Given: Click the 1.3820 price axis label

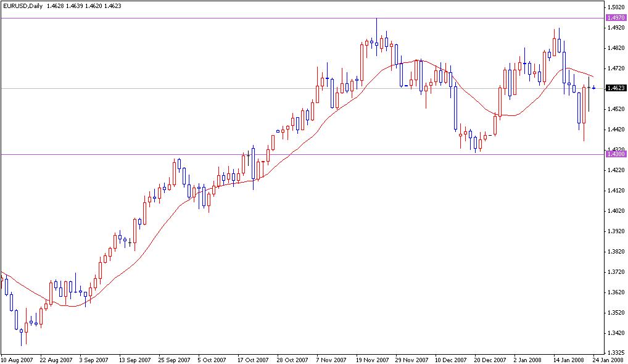Looking at the screenshot, I should pos(616,252).
